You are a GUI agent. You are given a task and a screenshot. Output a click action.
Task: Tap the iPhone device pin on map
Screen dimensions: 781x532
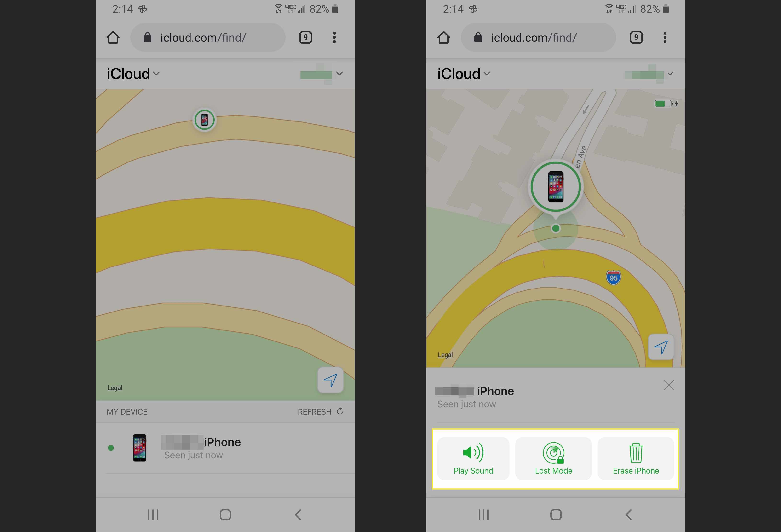204,119
